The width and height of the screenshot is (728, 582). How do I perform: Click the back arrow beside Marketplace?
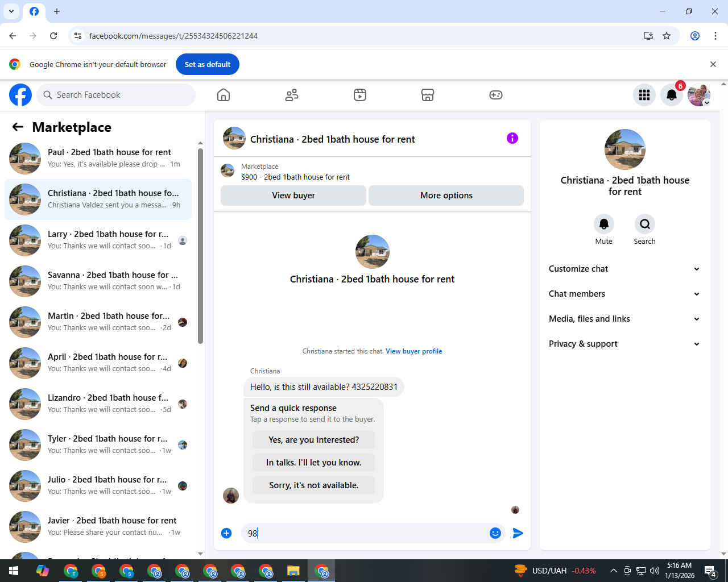18,127
